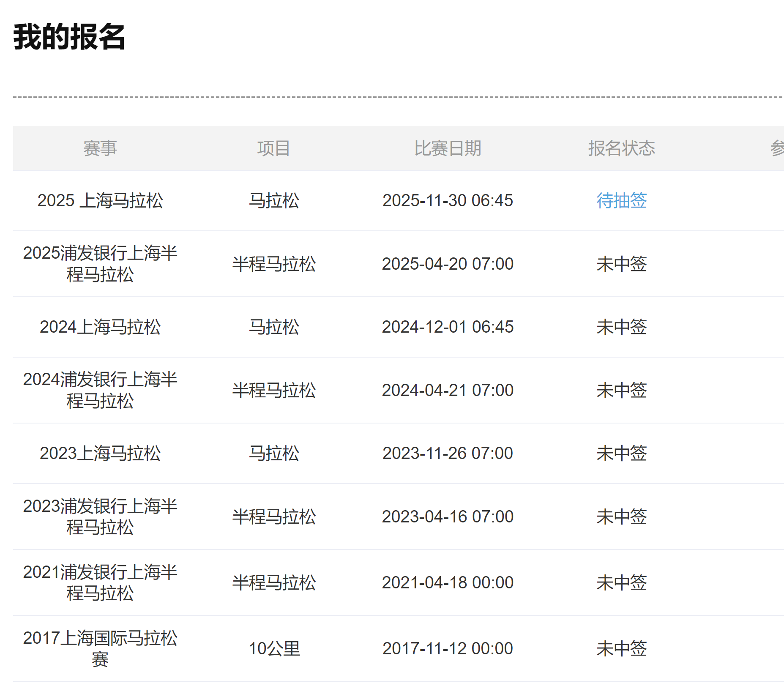Click the 比赛日期 column header
This screenshot has width=784, height=686.
[x=448, y=148]
